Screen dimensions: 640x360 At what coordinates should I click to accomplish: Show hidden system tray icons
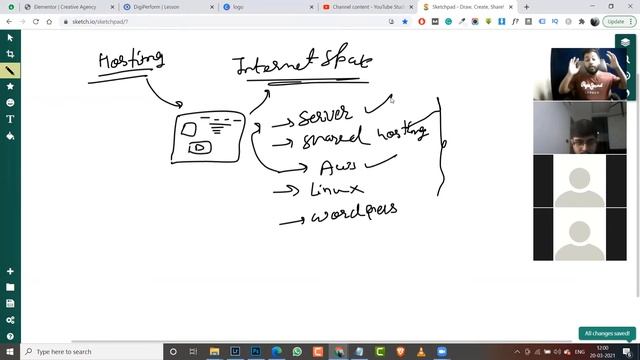tap(517, 351)
